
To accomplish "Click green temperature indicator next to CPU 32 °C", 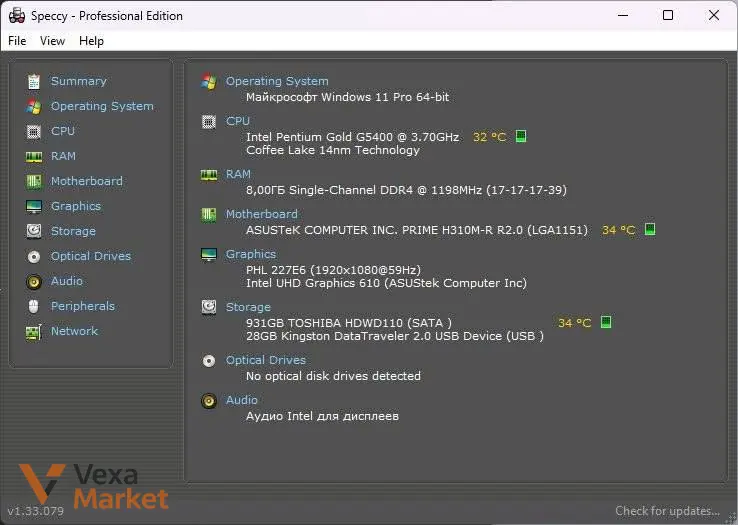I will (x=521, y=136).
